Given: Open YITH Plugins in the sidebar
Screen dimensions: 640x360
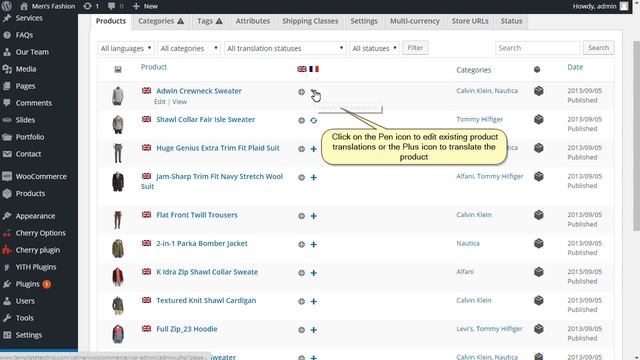Looking at the screenshot, I should [36, 267].
